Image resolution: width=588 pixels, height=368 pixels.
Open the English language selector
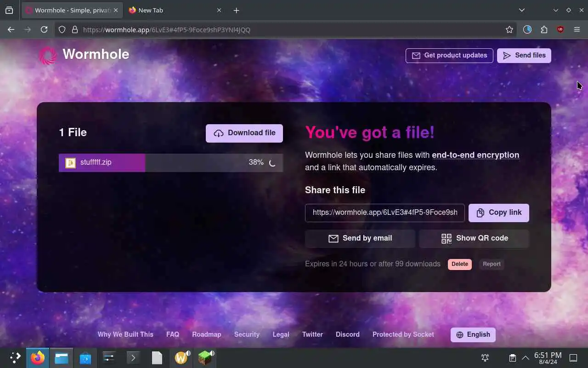pyautogui.click(x=473, y=335)
